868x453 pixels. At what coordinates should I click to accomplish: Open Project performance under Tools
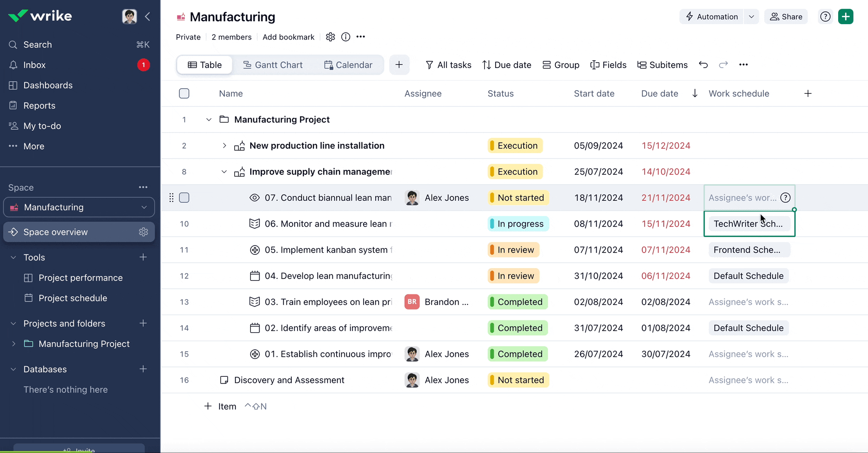coord(80,277)
